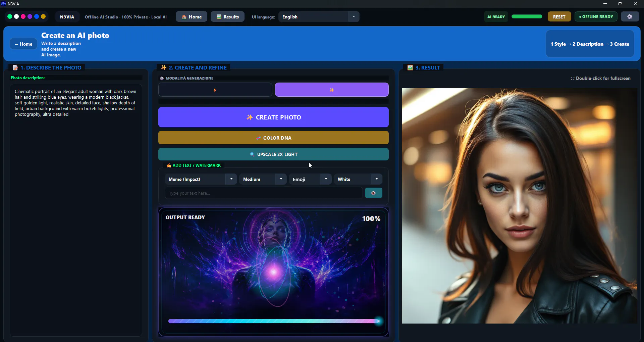Viewport: 644px width, 342px height.
Task: Click the Style, Description, Create steps box
Action: 590,44
